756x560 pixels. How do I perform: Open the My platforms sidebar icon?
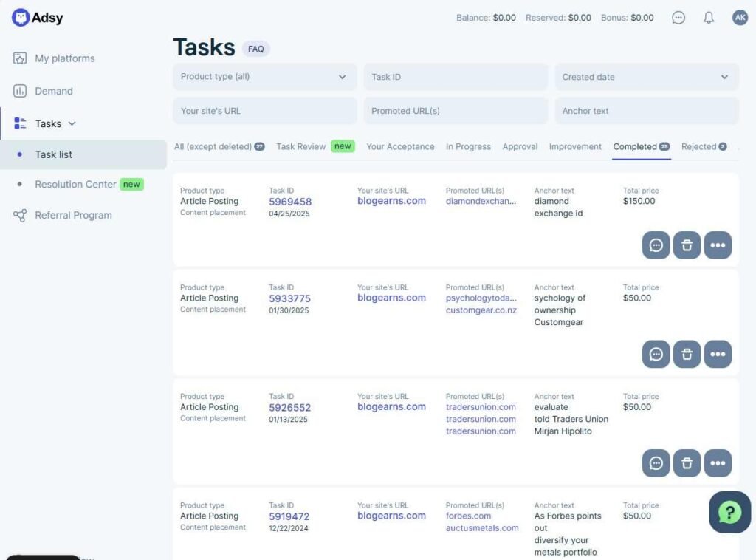pos(20,58)
